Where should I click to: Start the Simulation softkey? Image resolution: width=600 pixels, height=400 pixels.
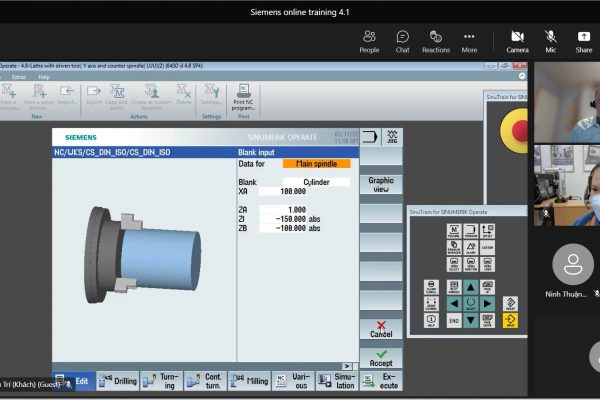point(338,381)
